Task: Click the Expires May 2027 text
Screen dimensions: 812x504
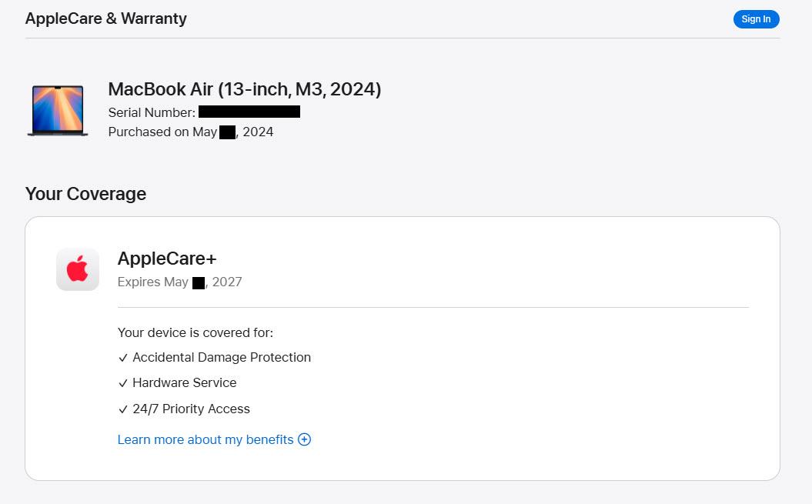Action: (179, 282)
